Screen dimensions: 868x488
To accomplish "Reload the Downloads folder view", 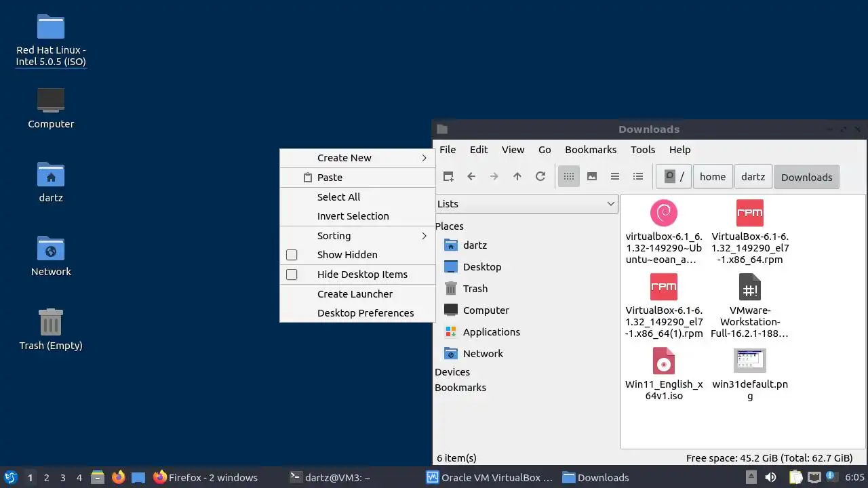I will point(540,176).
